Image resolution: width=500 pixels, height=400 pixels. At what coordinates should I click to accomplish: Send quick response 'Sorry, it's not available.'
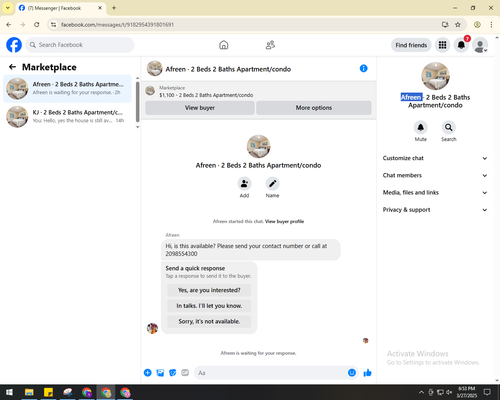(209, 321)
